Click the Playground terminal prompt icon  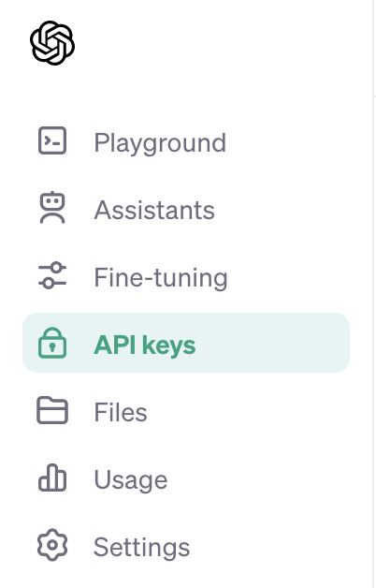[x=52, y=140]
